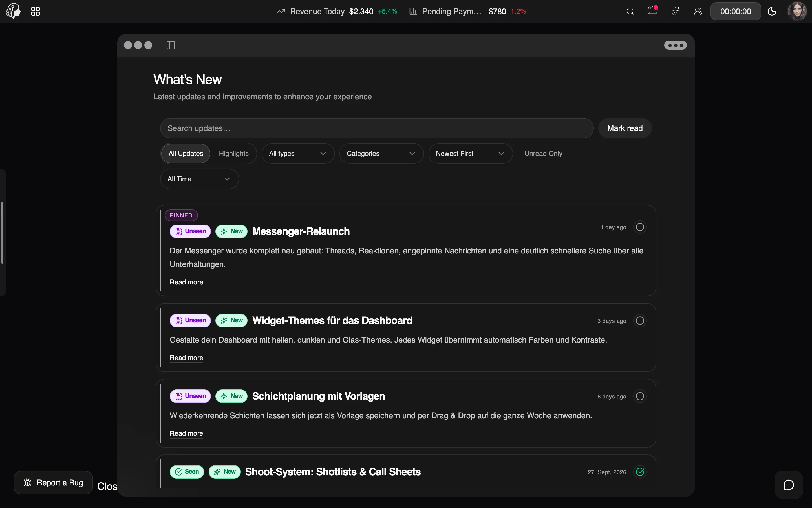Open the notifications bell

point(653,11)
